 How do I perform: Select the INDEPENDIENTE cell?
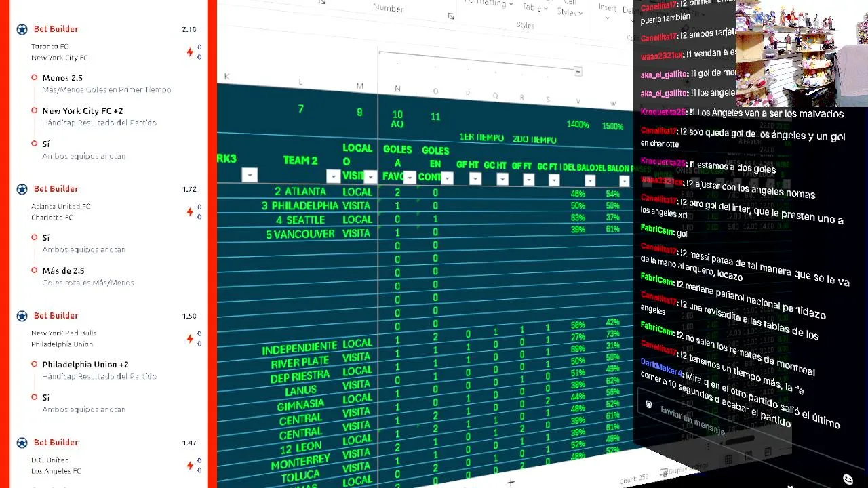click(x=299, y=349)
